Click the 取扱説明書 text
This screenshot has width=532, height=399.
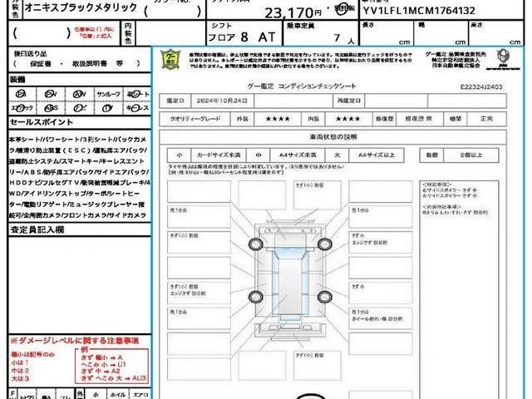90,63
